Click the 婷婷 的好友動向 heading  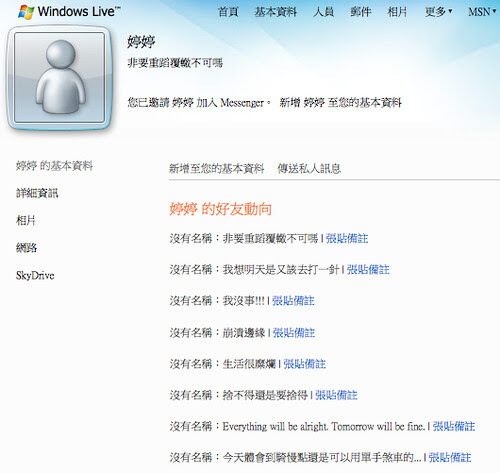[x=220, y=209]
